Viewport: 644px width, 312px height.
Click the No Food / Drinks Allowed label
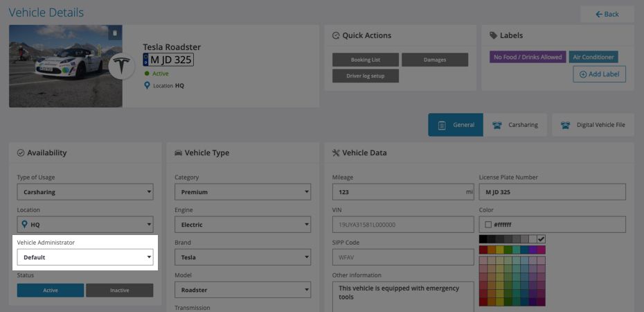click(528, 57)
